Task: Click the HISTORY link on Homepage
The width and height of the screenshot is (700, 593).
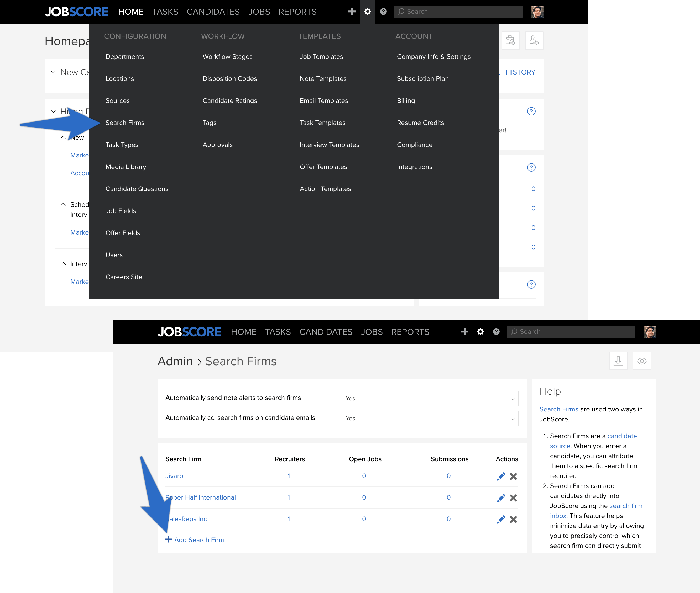Action: click(x=520, y=72)
